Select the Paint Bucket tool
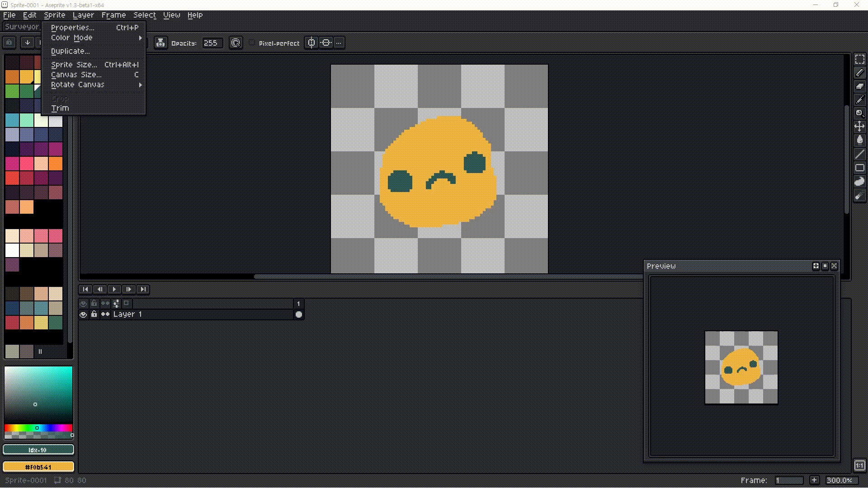 [x=859, y=141]
